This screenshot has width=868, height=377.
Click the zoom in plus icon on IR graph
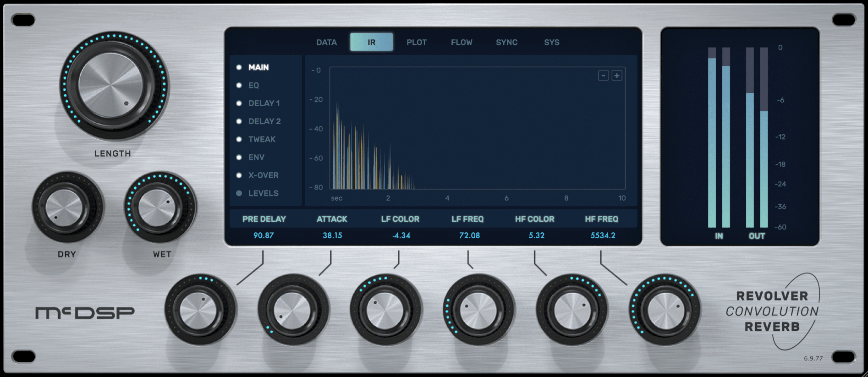[617, 76]
